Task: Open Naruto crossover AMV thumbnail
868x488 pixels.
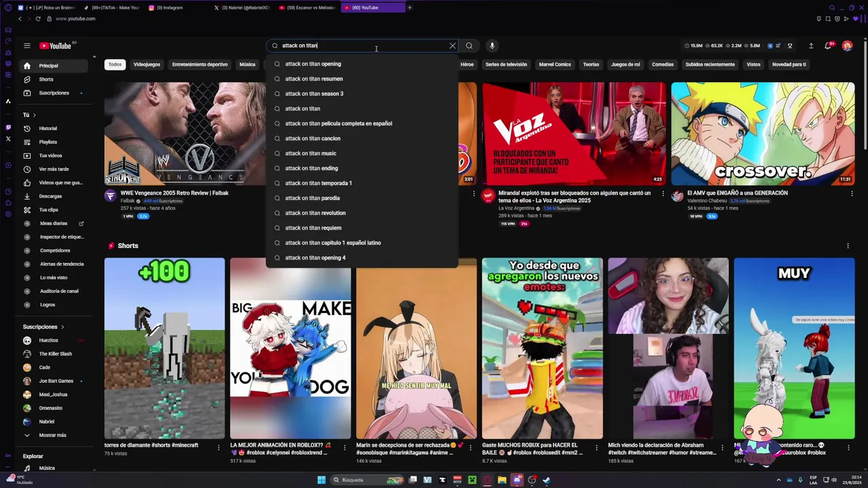Action: [x=763, y=134]
